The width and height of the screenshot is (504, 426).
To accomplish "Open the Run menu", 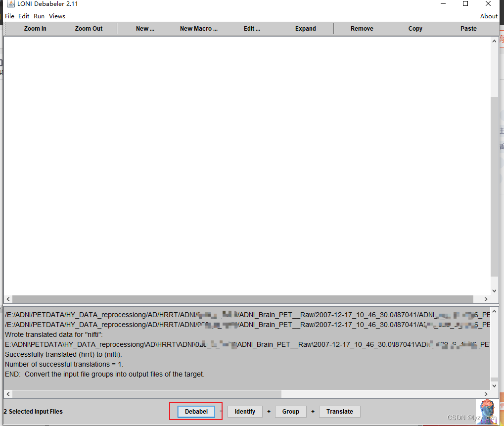I will 39,16.
